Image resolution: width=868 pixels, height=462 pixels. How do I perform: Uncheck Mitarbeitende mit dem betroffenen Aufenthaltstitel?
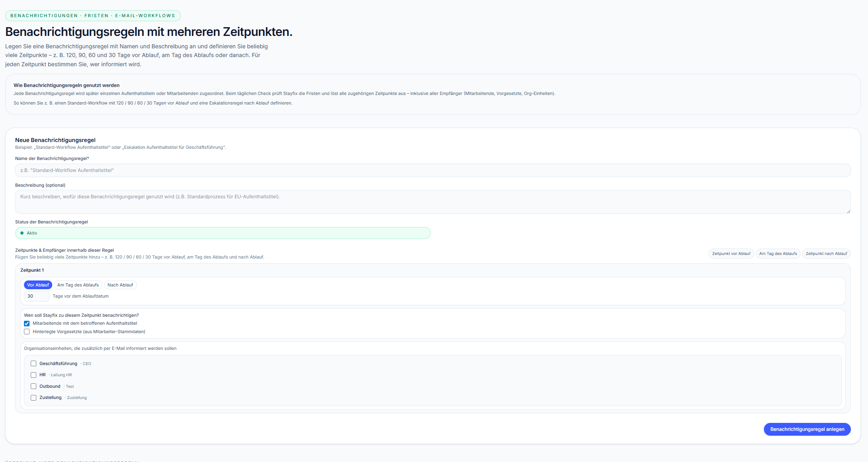click(x=27, y=324)
